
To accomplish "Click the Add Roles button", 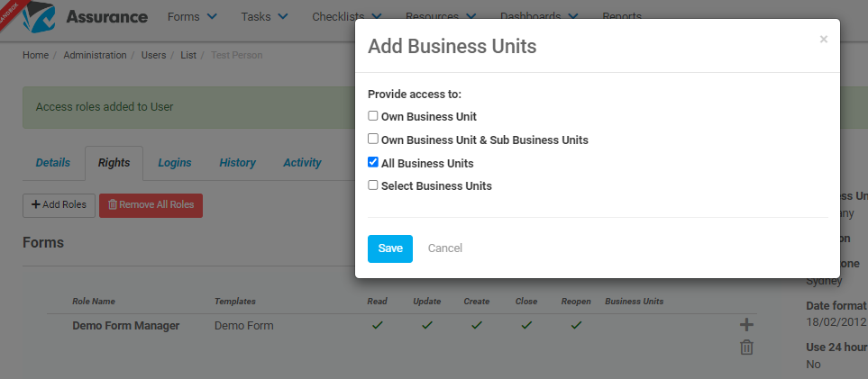I will coord(59,205).
